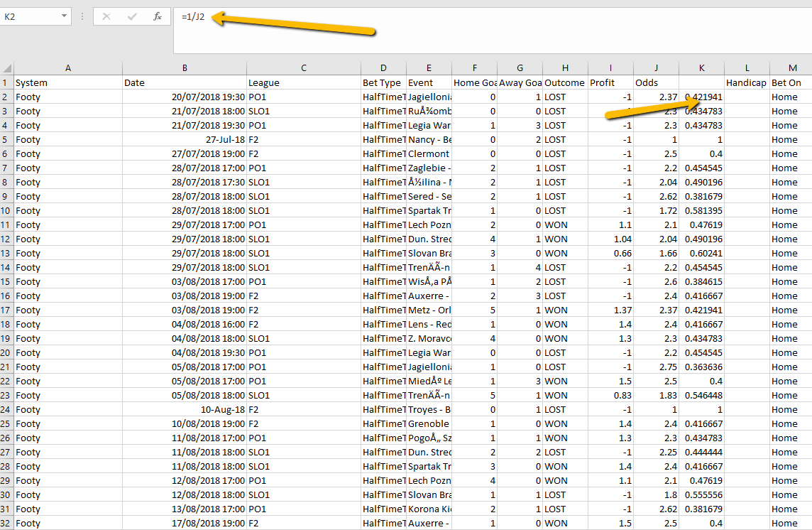
Task: Select date cell 20/07/2018 19:30
Action: click(185, 97)
